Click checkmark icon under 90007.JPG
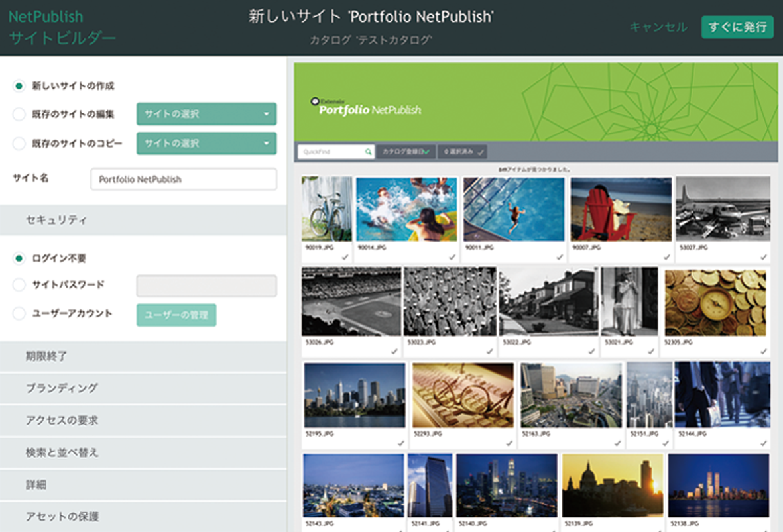Image resolution: width=783 pixels, height=532 pixels. 667,257
